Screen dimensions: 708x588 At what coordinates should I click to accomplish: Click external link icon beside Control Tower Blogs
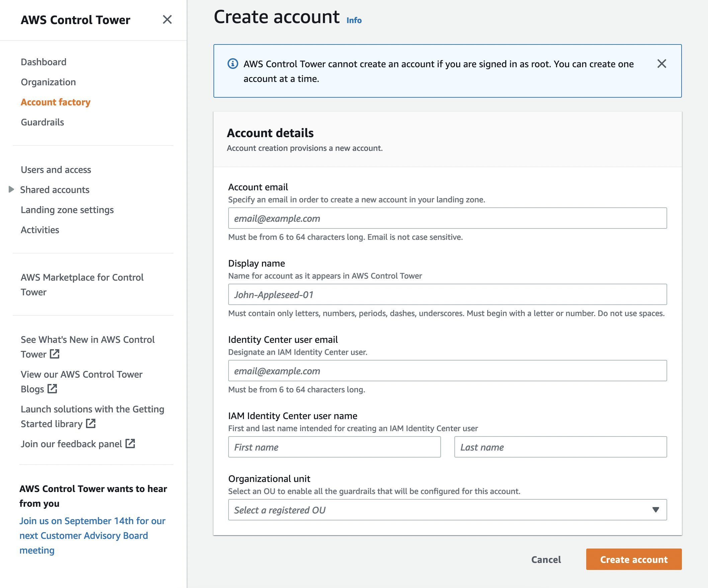pyautogui.click(x=52, y=390)
